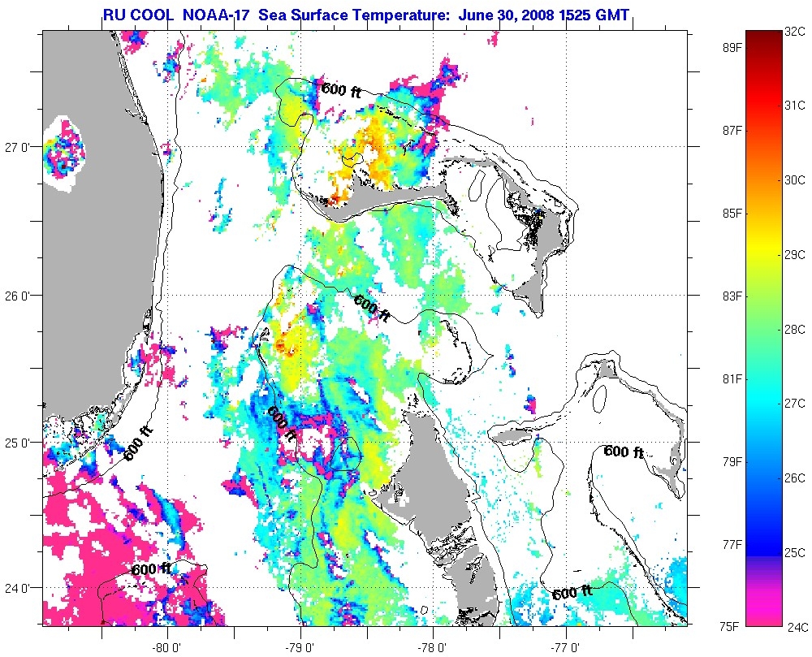This screenshot has height=657, width=812.
Task: Select the 24C label at the colorbar bottom
Action: click(796, 627)
